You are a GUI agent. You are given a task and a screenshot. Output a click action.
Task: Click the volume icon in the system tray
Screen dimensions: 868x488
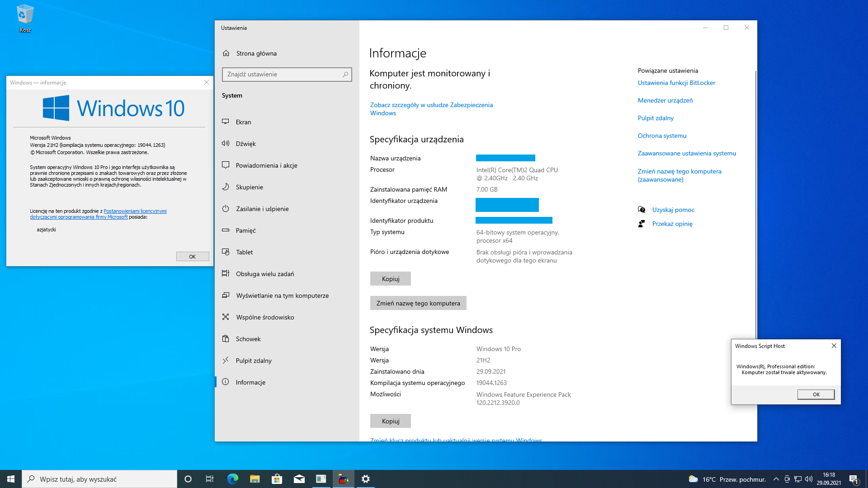(809, 479)
